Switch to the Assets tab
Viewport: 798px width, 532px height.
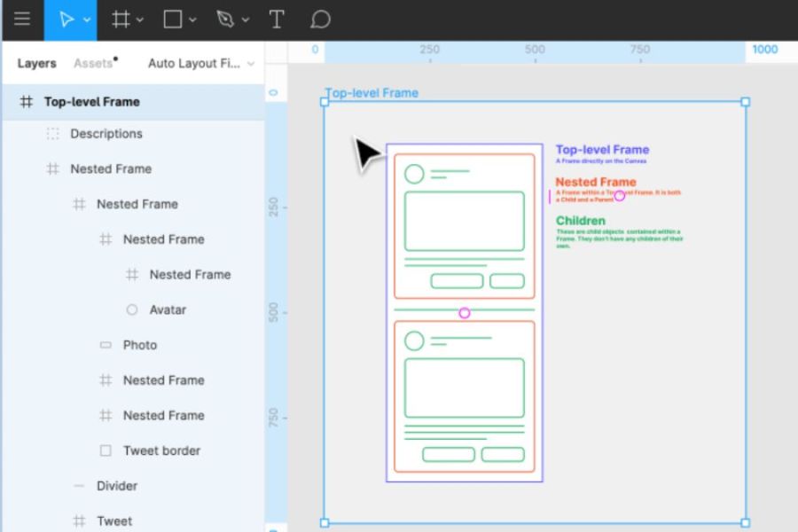[93, 64]
